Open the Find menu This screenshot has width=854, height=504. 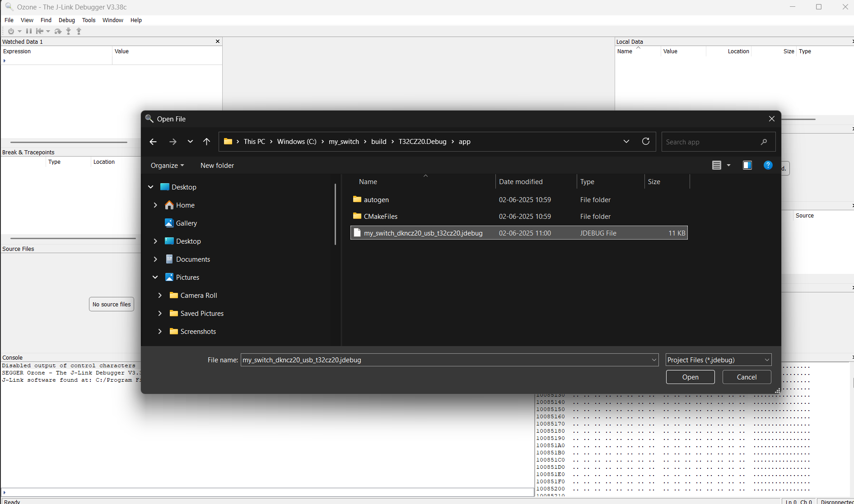coord(46,20)
